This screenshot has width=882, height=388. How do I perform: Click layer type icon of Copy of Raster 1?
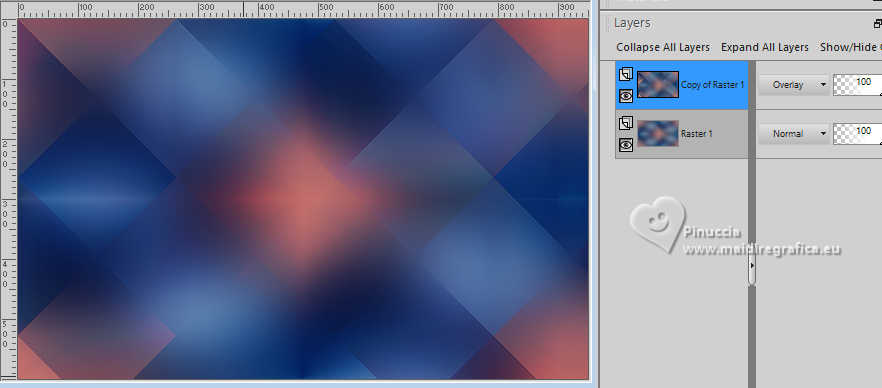coord(626,74)
